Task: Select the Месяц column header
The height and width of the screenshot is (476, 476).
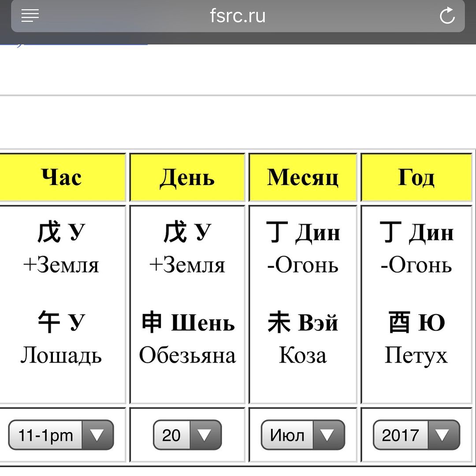Action: (x=303, y=177)
